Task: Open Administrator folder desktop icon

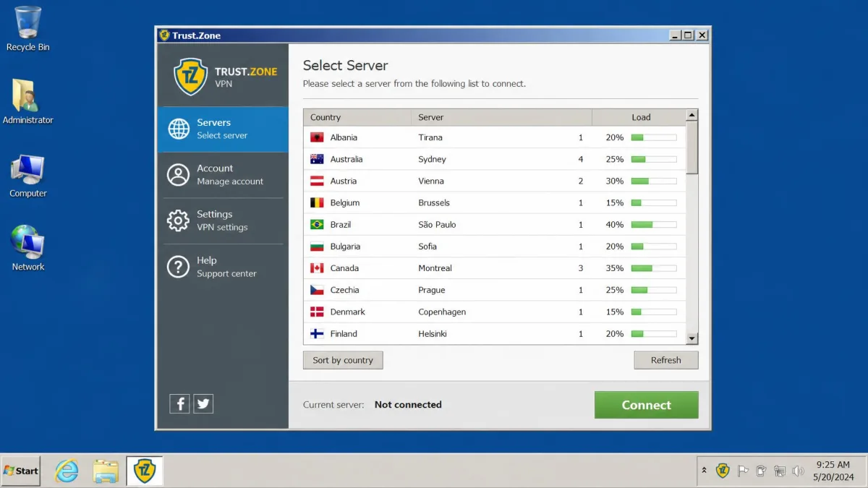Action: point(28,102)
